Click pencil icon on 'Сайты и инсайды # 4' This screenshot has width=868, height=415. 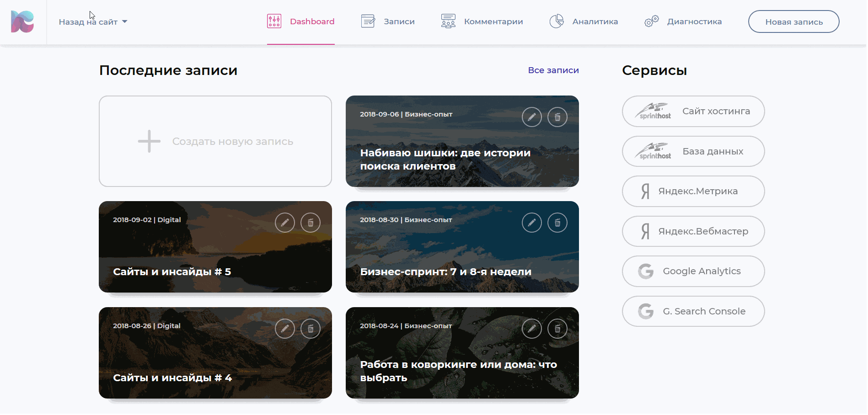[284, 329]
